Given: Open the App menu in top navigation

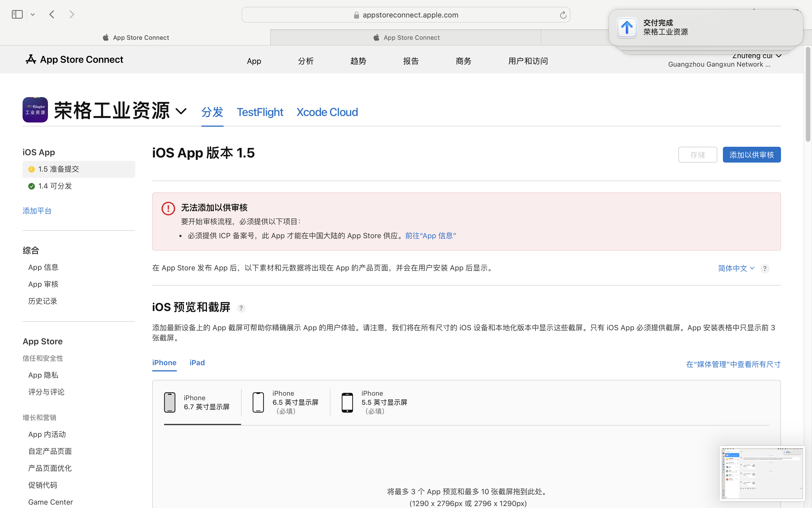Looking at the screenshot, I should [254, 61].
